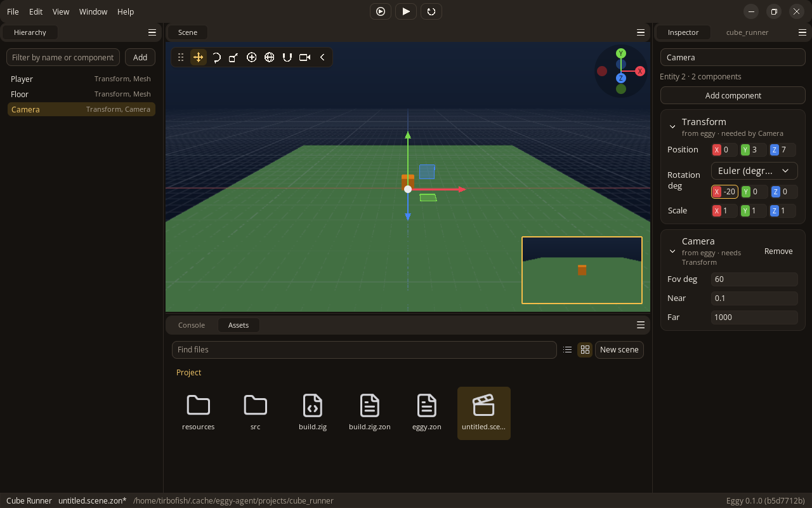Open the Console/Assets panel hamburger menu
Image resolution: width=812 pixels, height=508 pixels.
(x=641, y=325)
